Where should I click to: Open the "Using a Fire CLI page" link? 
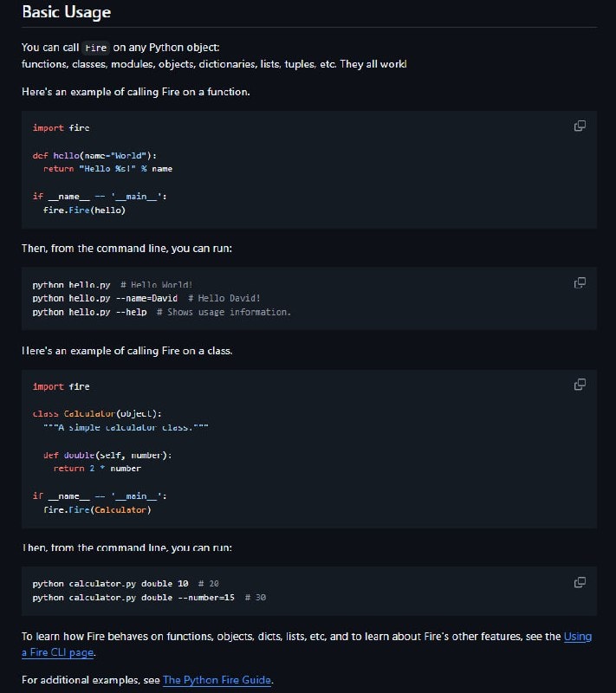577,637
